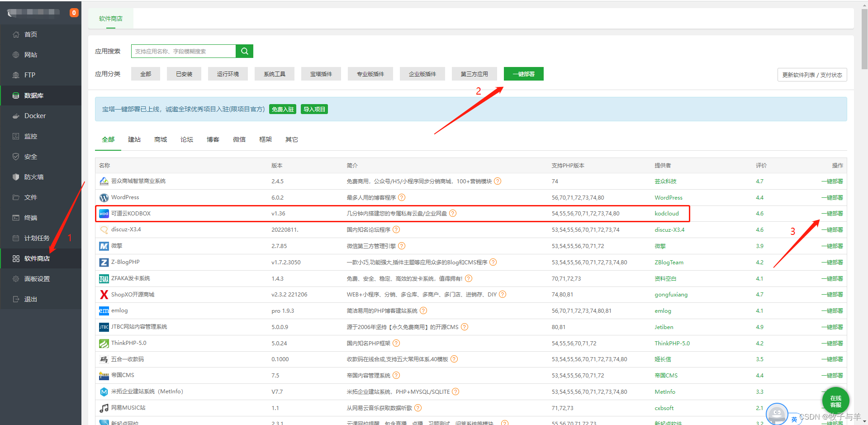The height and width of the screenshot is (425, 868).
Task: Click the 可道云KODBOX logo icon
Action: (104, 214)
